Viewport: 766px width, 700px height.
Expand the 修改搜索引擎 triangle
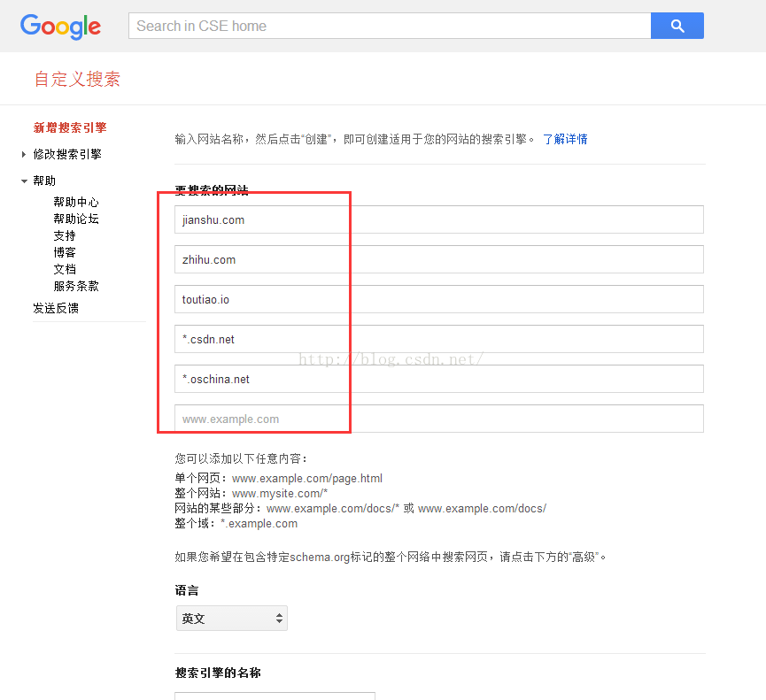point(23,155)
